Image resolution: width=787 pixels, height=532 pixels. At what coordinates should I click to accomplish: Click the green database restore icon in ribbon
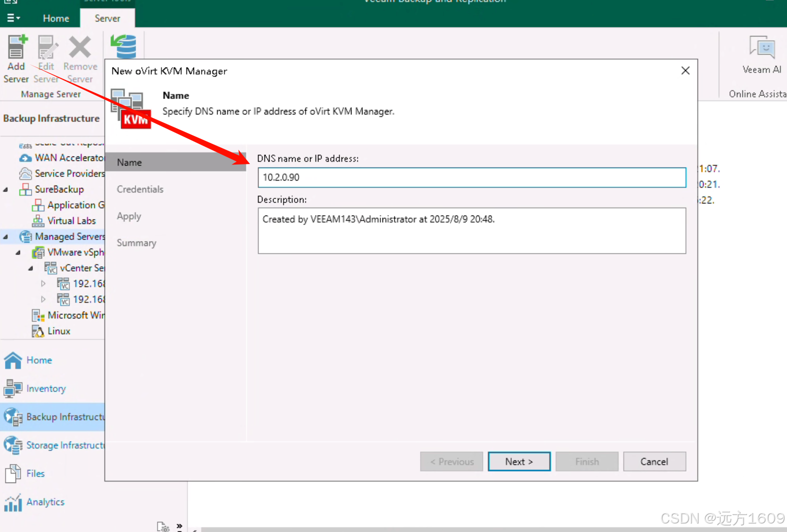[x=123, y=46]
